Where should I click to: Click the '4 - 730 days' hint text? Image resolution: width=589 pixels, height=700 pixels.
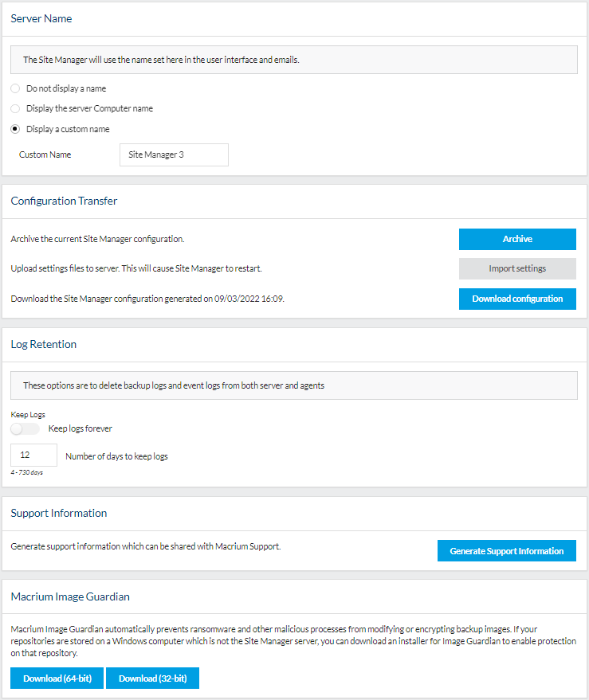(x=27, y=472)
